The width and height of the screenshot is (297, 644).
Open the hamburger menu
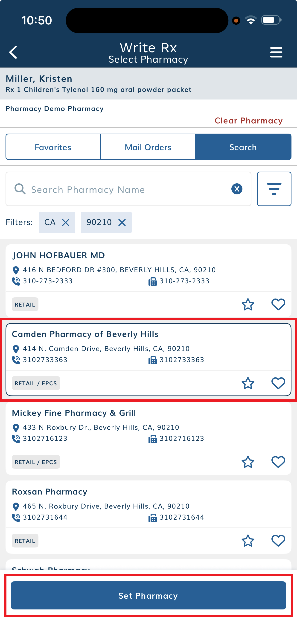(x=276, y=52)
